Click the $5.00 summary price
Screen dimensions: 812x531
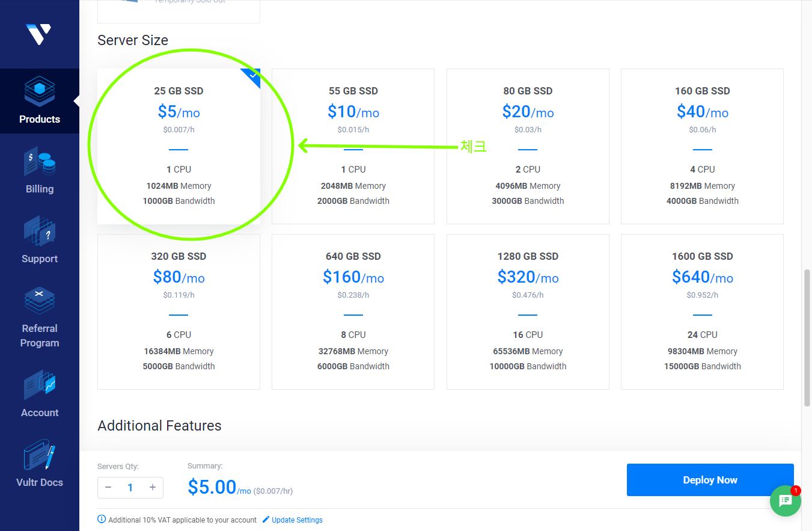tap(212, 486)
